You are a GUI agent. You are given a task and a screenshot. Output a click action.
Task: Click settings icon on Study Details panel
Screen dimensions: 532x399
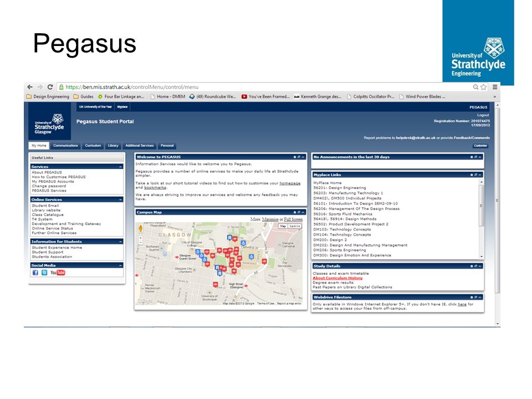pos(472,266)
